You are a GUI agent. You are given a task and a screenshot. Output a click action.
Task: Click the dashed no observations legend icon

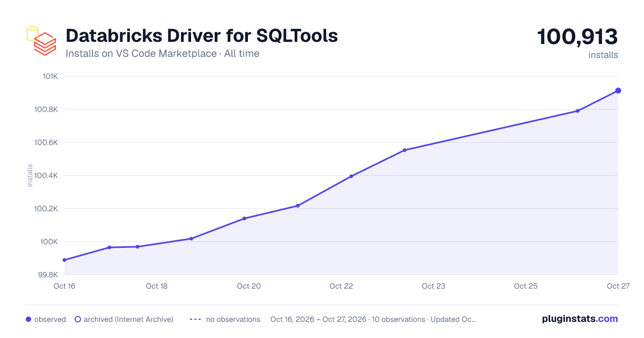pos(195,319)
